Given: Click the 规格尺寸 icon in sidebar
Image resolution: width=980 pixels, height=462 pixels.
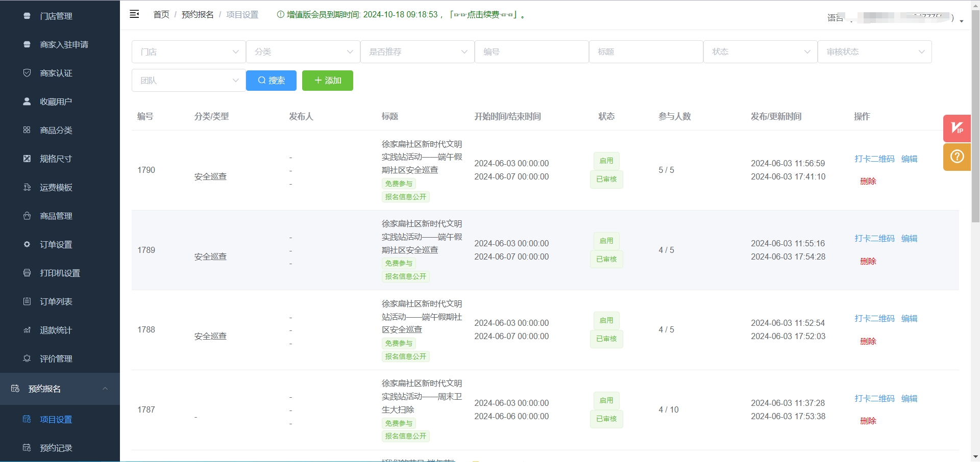Looking at the screenshot, I should [27, 159].
